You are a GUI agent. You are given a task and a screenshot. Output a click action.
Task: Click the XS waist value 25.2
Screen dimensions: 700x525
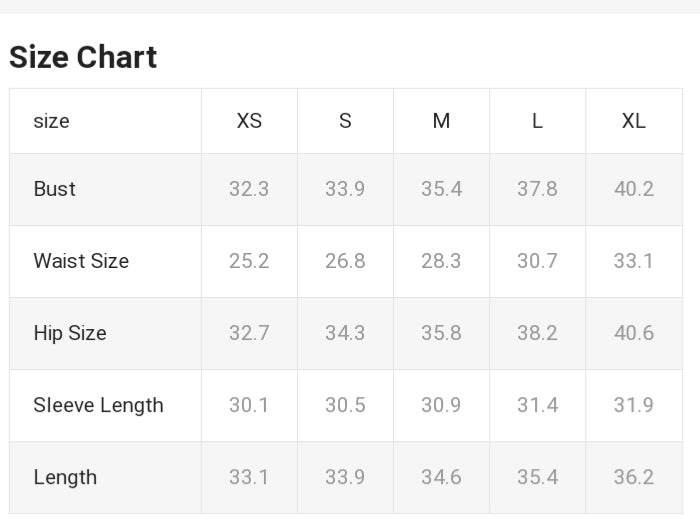tap(249, 261)
